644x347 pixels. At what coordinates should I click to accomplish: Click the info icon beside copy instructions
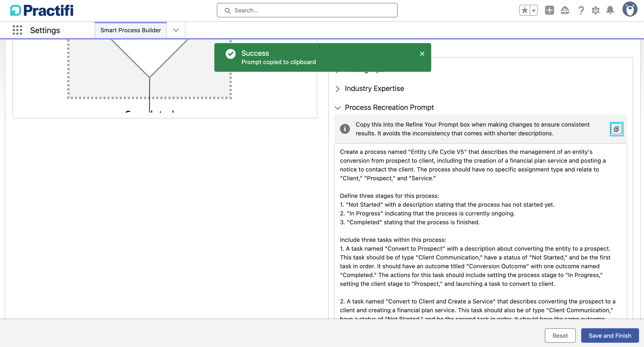[x=345, y=129]
